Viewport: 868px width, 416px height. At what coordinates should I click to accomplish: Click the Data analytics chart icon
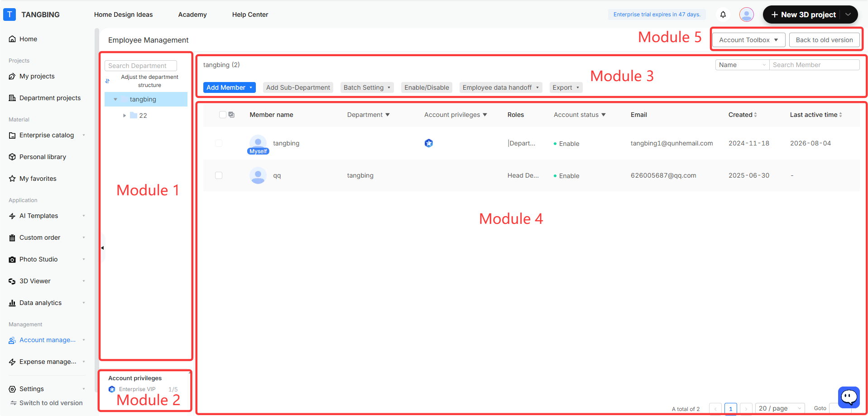[x=12, y=303]
